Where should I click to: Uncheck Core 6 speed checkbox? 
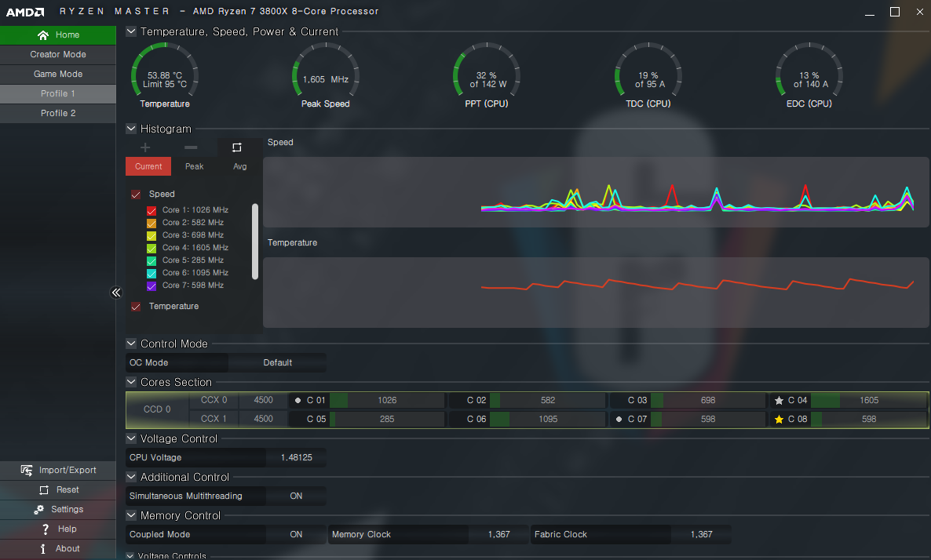click(152, 273)
